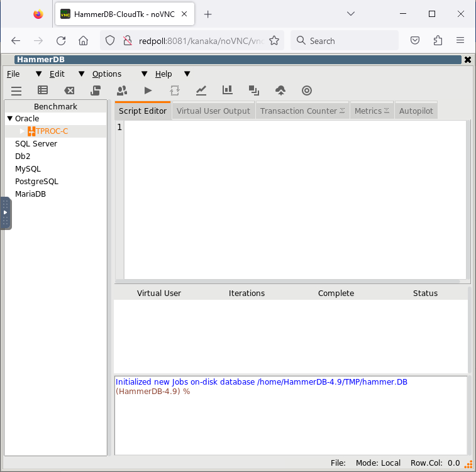This screenshot has height=472, width=476.
Task: Click the Complete column header
Action: (x=336, y=294)
